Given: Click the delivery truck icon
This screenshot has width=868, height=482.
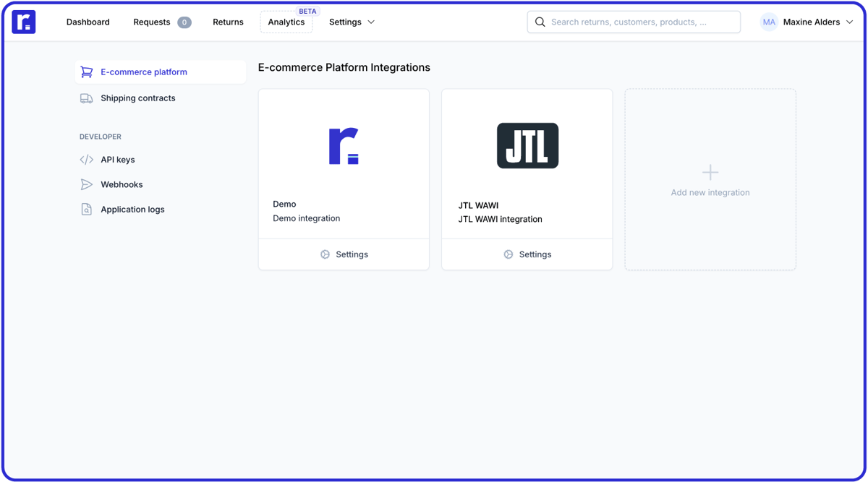Looking at the screenshot, I should click(87, 98).
